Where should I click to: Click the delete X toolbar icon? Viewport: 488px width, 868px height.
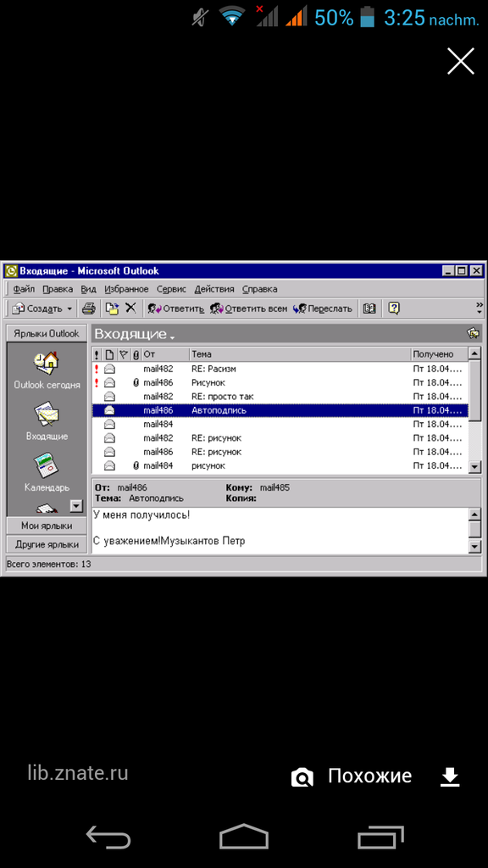click(130, 309)
